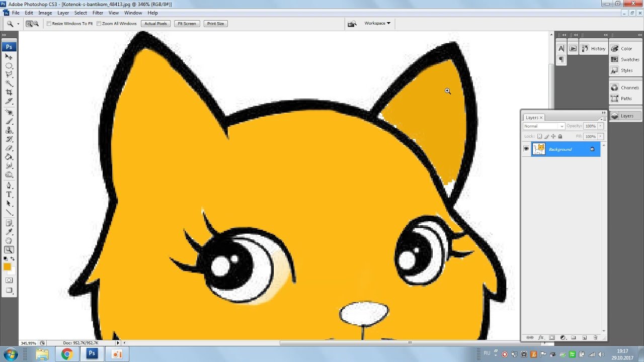Expand the layer Opacity slider arrow
The width and height of the screenshot is (644, 362).
tap(601, 126)
